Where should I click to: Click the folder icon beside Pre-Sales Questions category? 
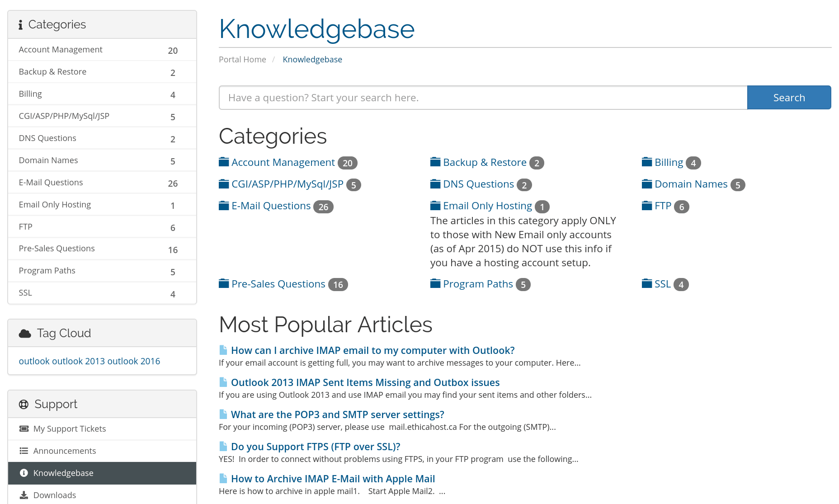click(x=224, y=283)
